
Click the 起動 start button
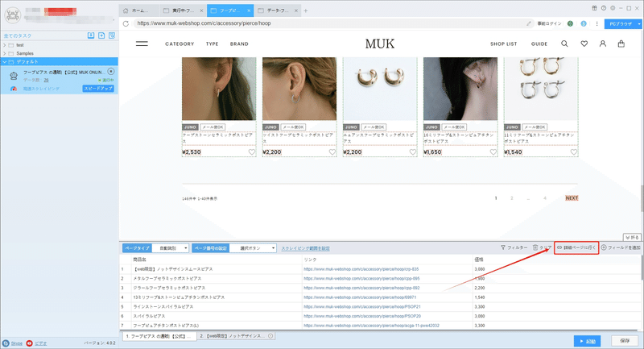[x=588, y=341]
